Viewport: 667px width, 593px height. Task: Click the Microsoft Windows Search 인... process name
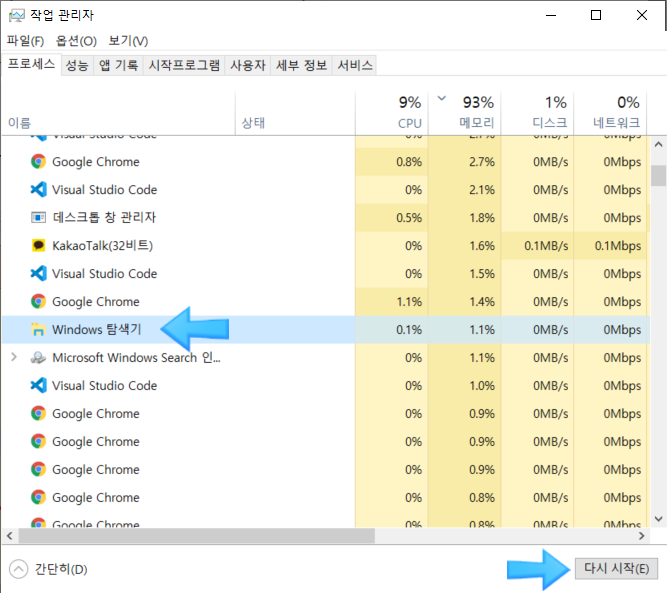tap(137, 357)
